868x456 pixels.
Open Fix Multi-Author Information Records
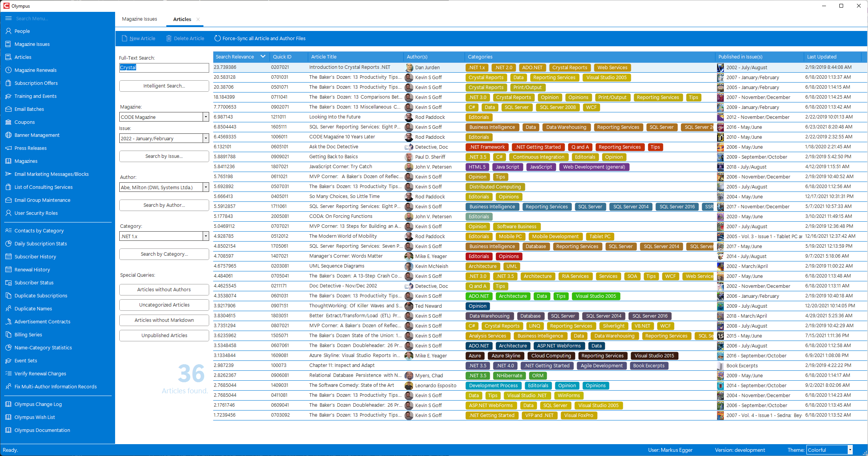(55, 387)
